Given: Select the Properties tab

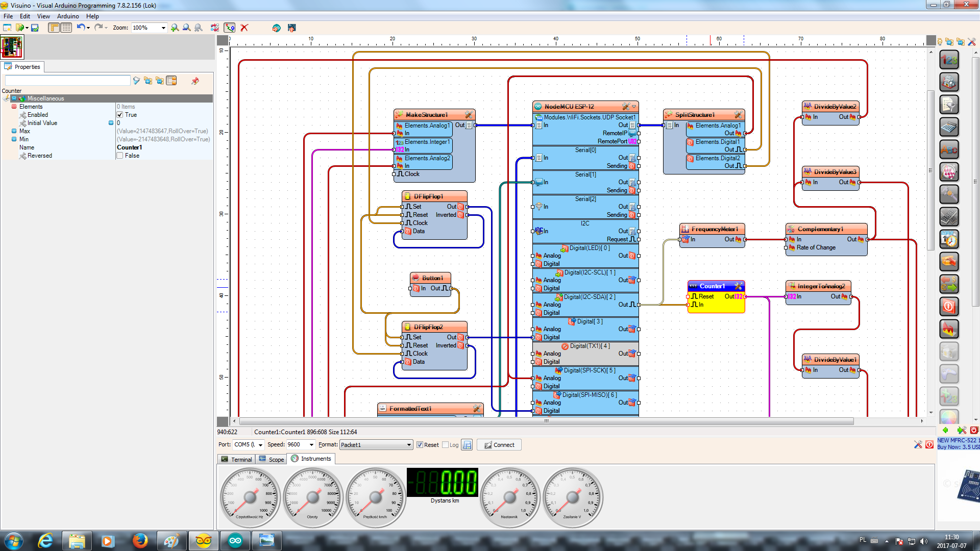Looking at the screenshot, I should point(22,67).
